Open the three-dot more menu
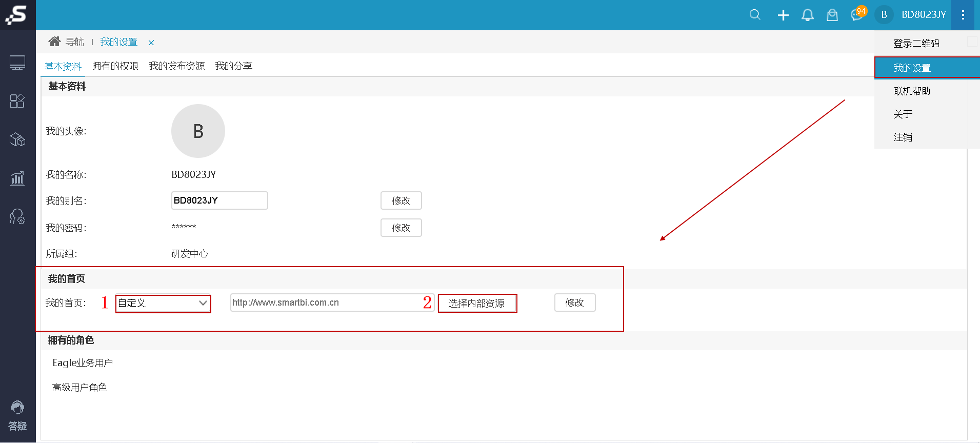The image size is (980, 443). [x=963, y=15]
